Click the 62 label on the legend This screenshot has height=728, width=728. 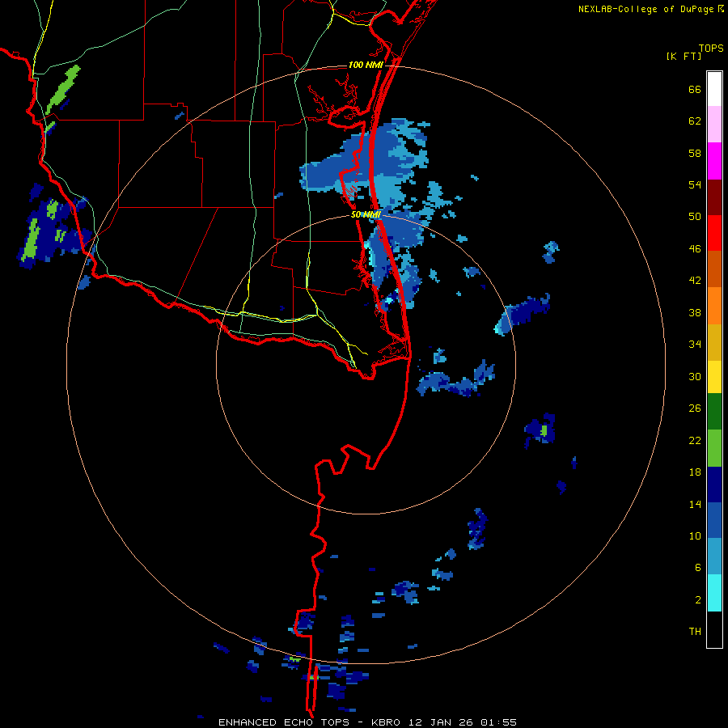695,121
